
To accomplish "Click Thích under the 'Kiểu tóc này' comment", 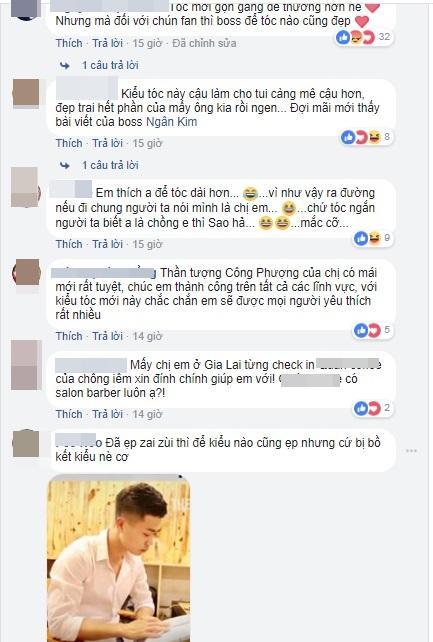I will click(69, 143).
